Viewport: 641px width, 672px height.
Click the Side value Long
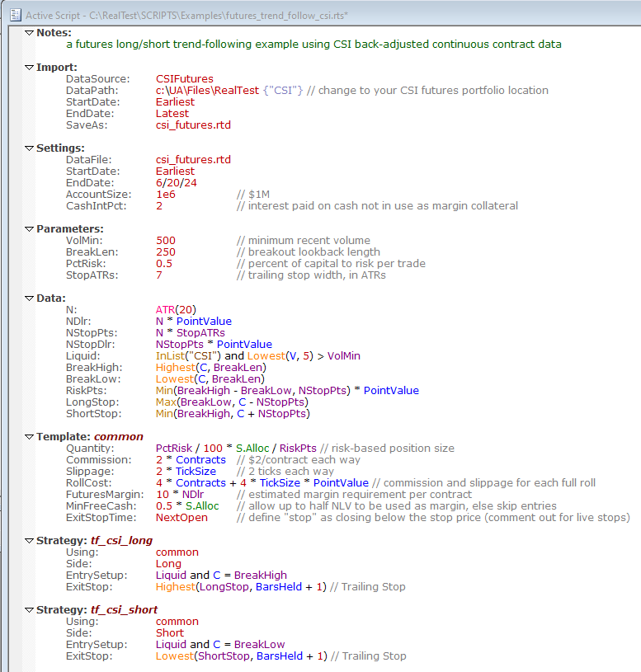pos(168,564)
